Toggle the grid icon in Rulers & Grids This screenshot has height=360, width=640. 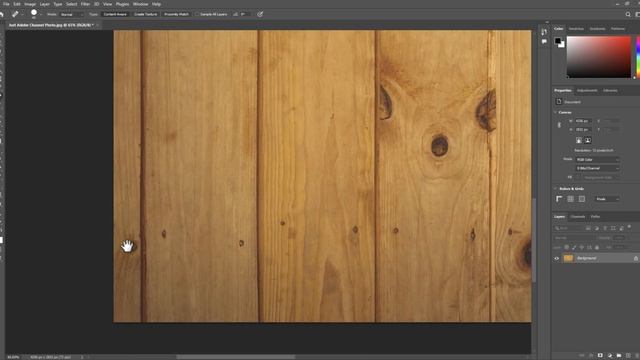[x=571, y=199]
